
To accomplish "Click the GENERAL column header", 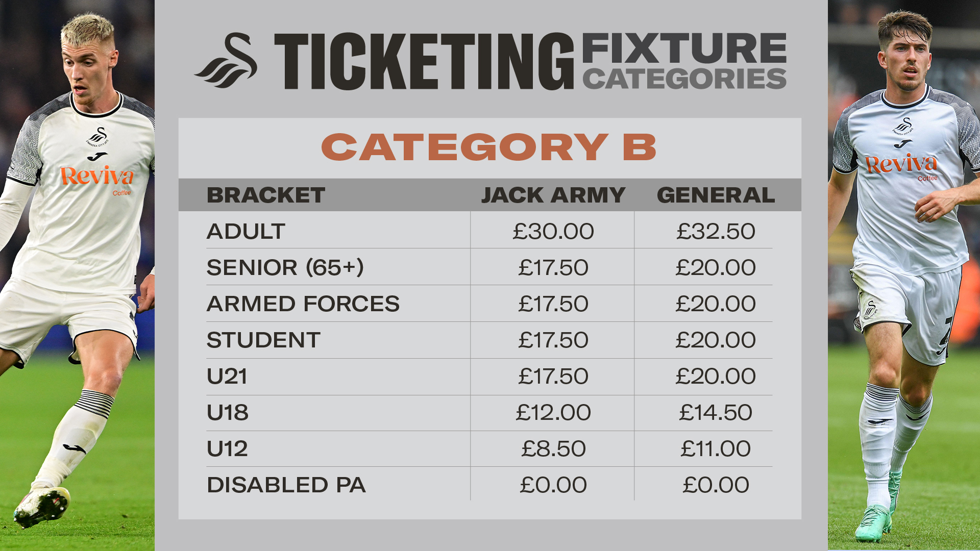I will 716,195.
